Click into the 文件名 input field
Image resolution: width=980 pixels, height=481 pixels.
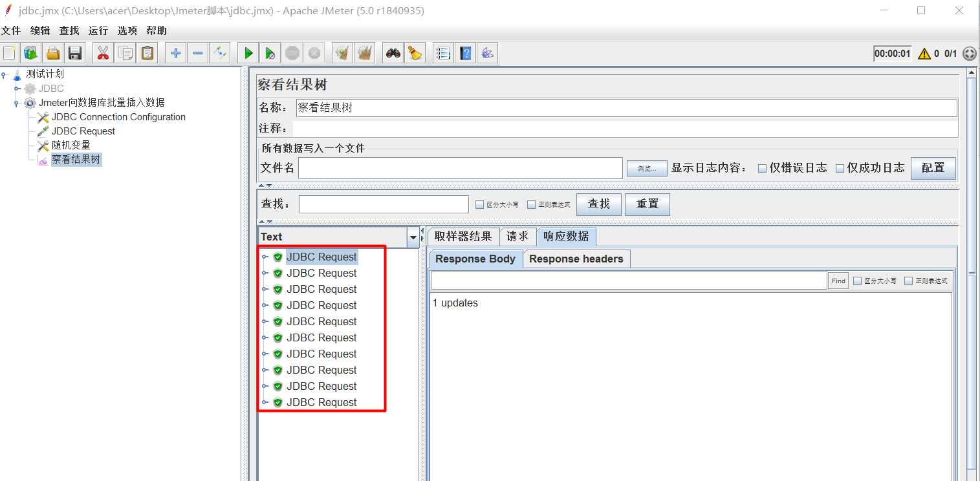pyautogui.click(x=461, y=168)
